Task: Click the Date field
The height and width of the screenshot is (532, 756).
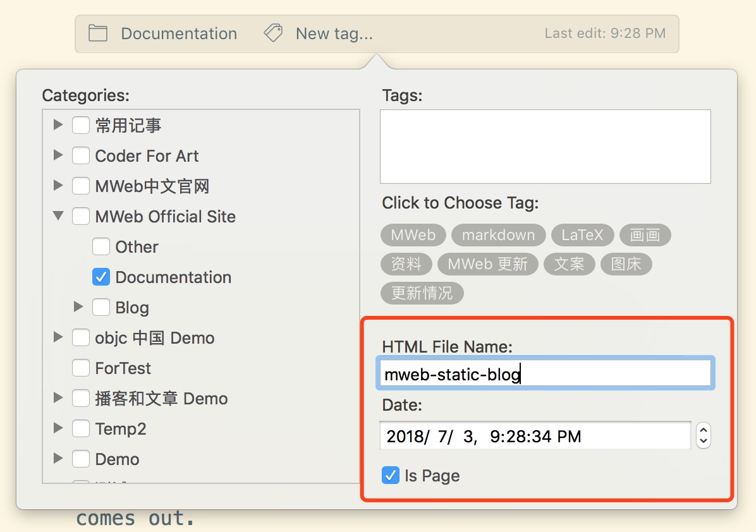Action: 535,436
